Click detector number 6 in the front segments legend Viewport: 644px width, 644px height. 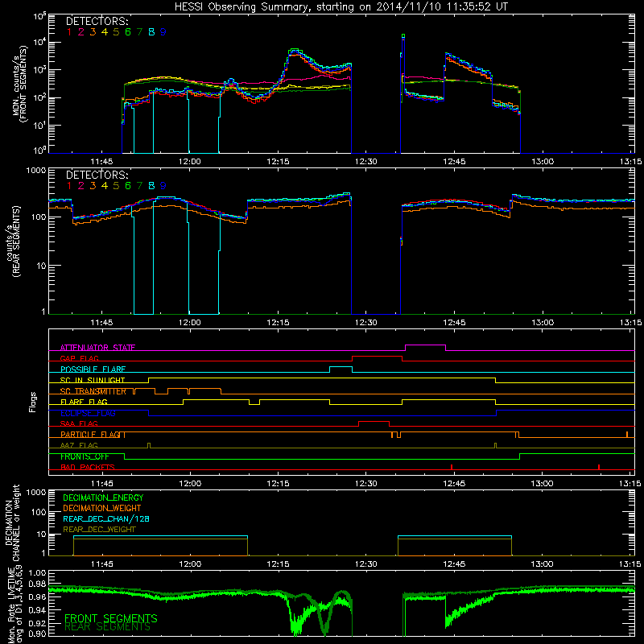pos(128,32)
